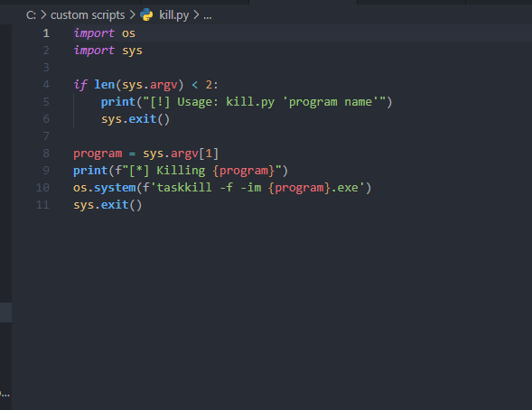Click the "[!] Usage: kill.py" string

point(212,102)
